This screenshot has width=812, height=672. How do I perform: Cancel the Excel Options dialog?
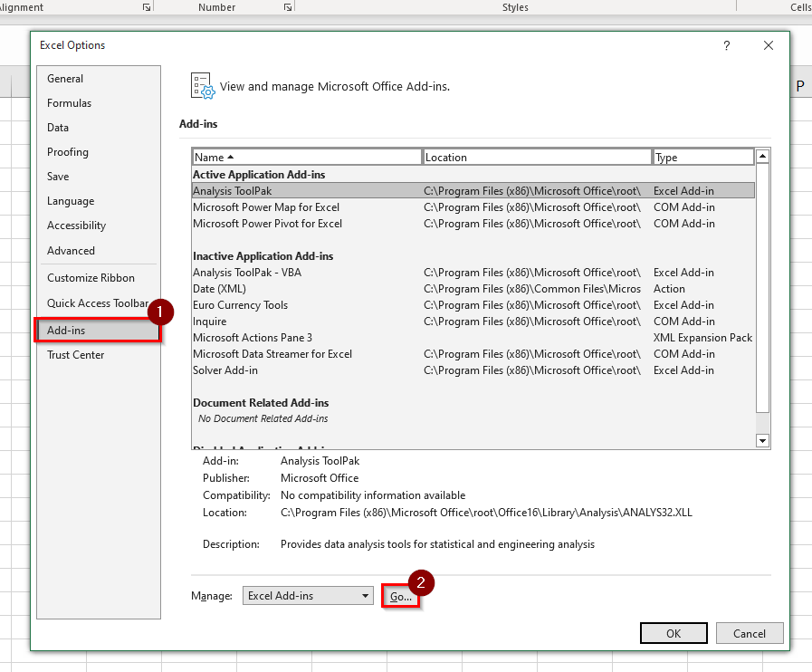click(749, 634)
